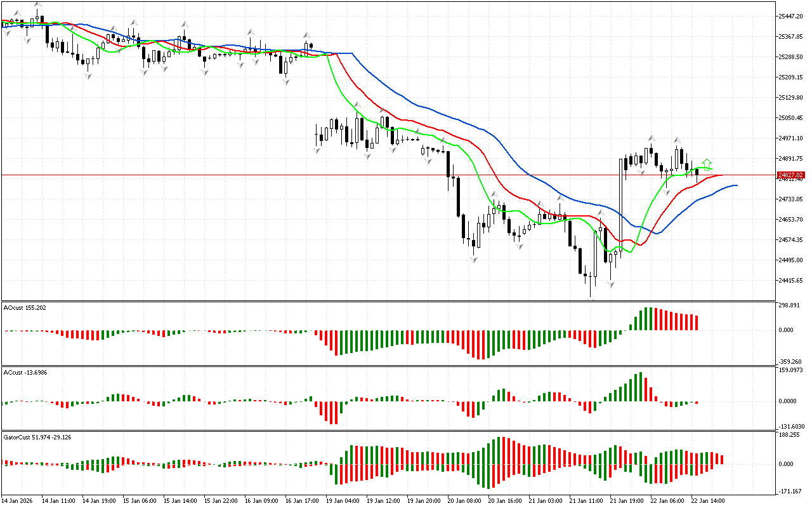The width and height of the screenshot is (812, 508).
Task: Click the 22 Jan 14:00 time label
Action: (x=707, y=500)
